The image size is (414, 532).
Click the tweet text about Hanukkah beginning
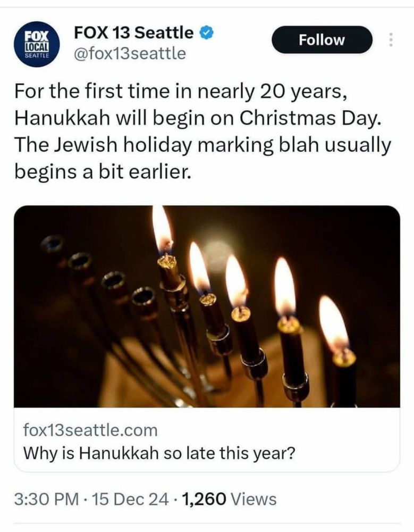point(203,131)
